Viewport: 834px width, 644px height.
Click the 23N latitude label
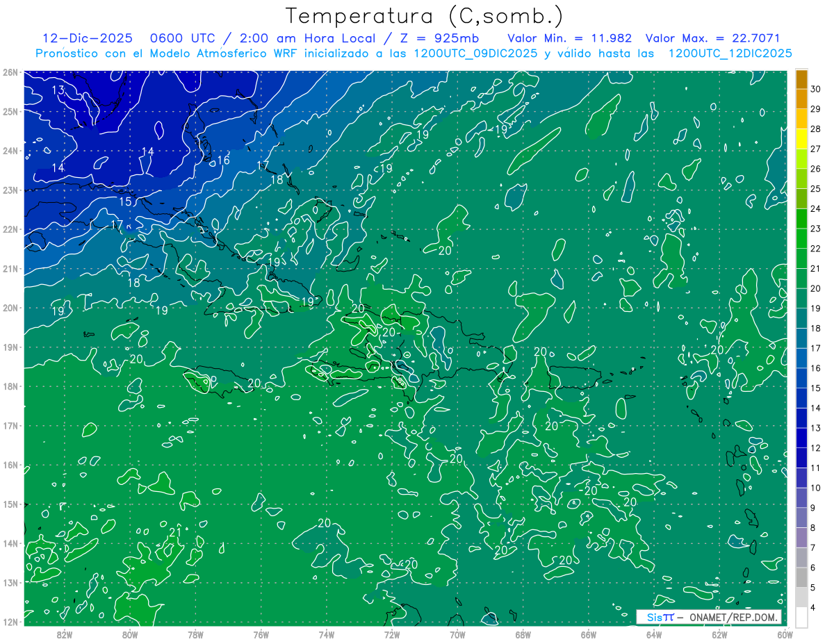coord(10,190)
